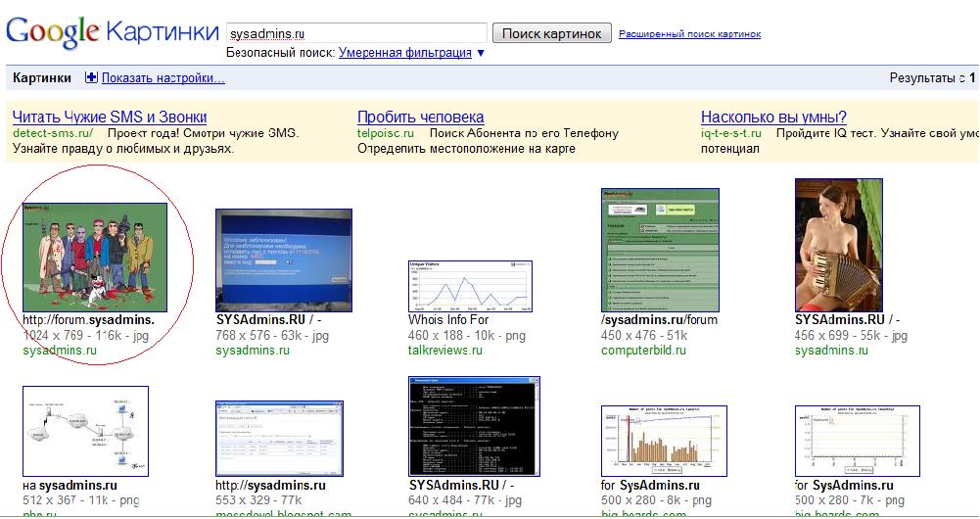Click the http://forum.sysadmins. caption
This screenshot has width=980, height=519.
point(88,319)
